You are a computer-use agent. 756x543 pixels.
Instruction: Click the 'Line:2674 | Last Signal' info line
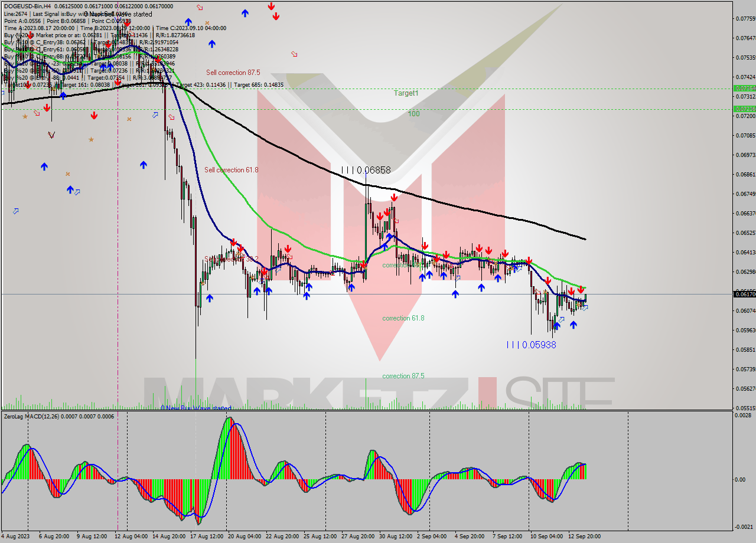(66, 14)
